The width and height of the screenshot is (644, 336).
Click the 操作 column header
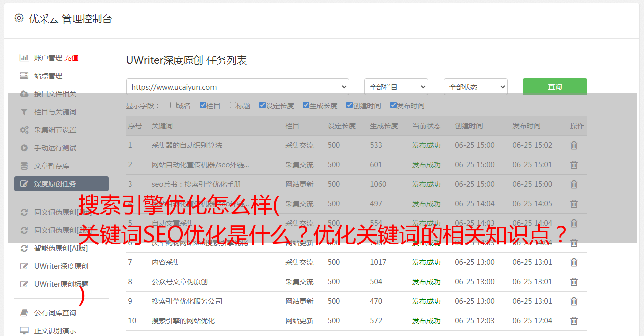(577, 126)
